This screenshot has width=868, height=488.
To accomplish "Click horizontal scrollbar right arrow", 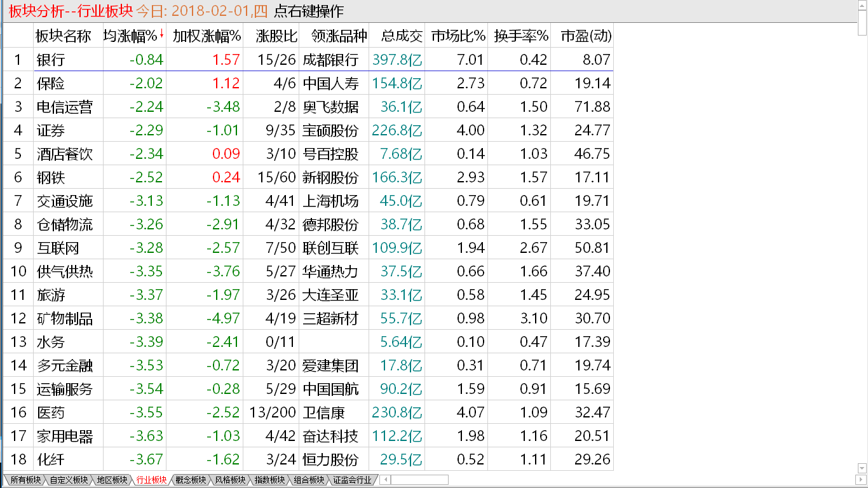I will tap(860, 480).
